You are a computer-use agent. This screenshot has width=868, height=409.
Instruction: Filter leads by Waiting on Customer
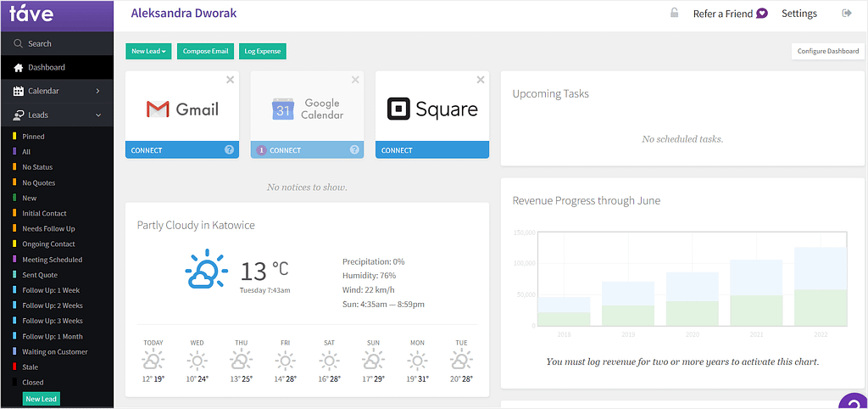55,352
